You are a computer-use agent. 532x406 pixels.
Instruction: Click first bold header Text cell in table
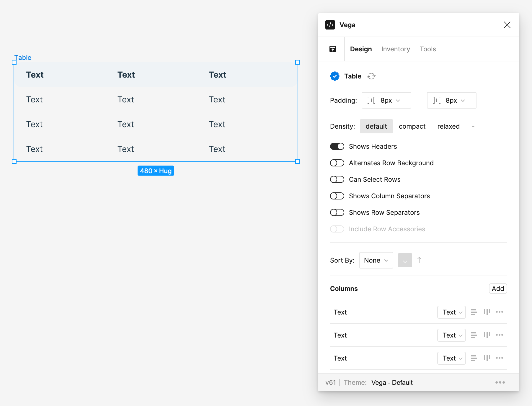coord(35,75)
